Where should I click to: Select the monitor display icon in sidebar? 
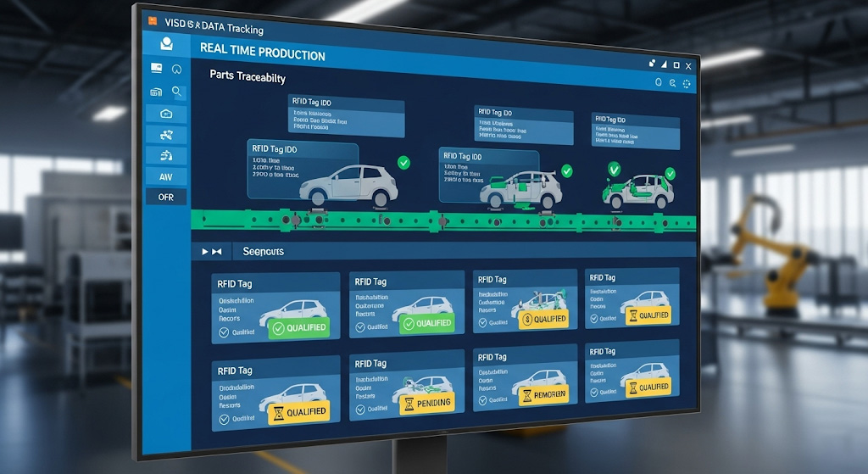(x=157, y=68)
